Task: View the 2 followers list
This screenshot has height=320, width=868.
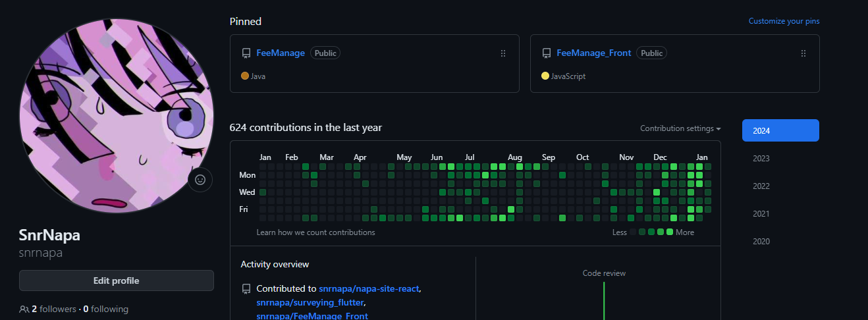Action: tap(53, 309)
